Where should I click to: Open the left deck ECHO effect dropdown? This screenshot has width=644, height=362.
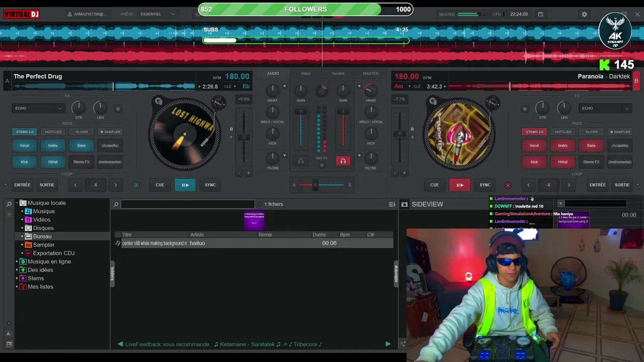38,108
